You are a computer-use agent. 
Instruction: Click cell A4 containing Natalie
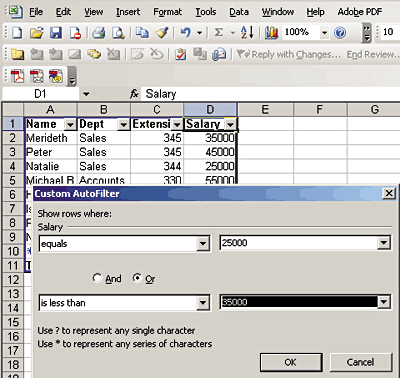pyautogui.click(x=51, y=166)
